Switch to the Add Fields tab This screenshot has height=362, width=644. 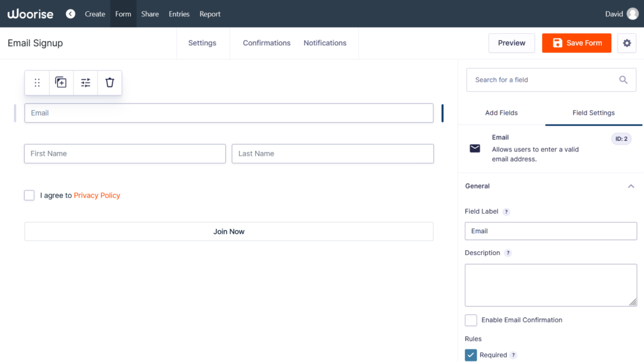click(x=501, y=112)
